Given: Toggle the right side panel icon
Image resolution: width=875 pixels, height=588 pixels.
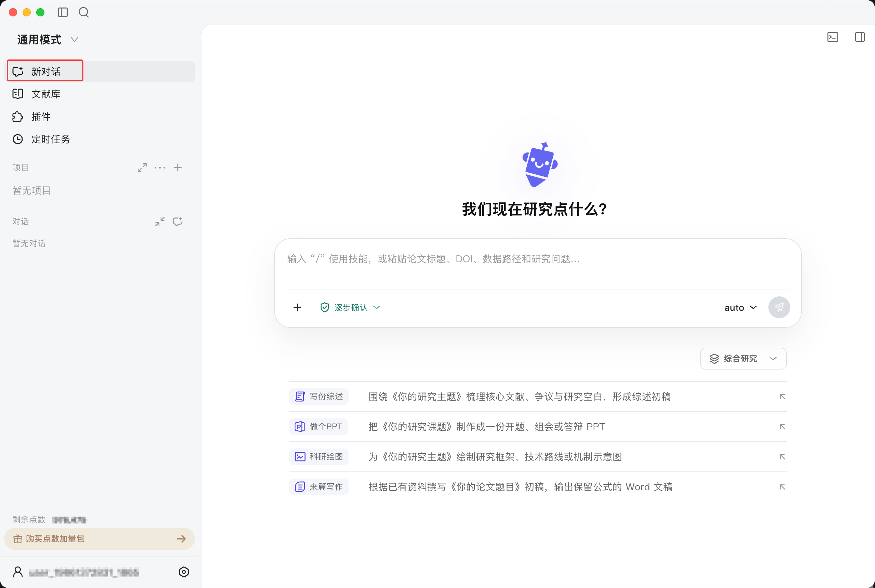Looking at the screenshot, I should click(860, 37).
